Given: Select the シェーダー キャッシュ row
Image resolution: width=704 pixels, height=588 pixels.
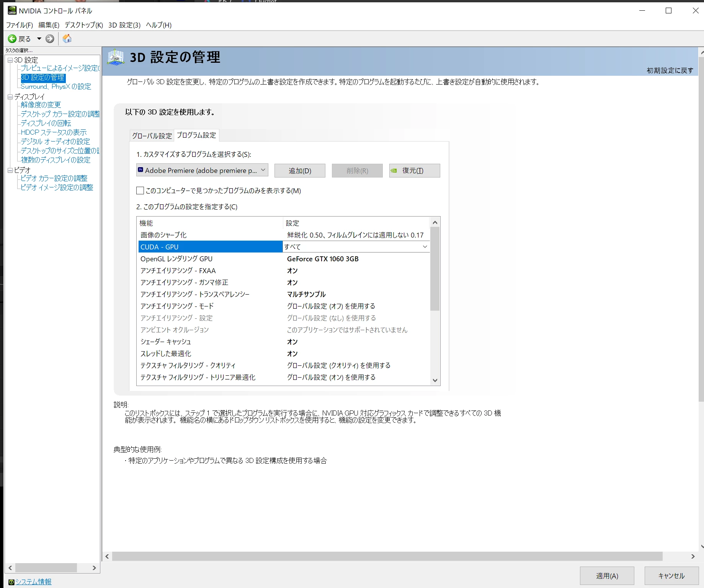Looking at the screenshot, I should coord(284,342).
